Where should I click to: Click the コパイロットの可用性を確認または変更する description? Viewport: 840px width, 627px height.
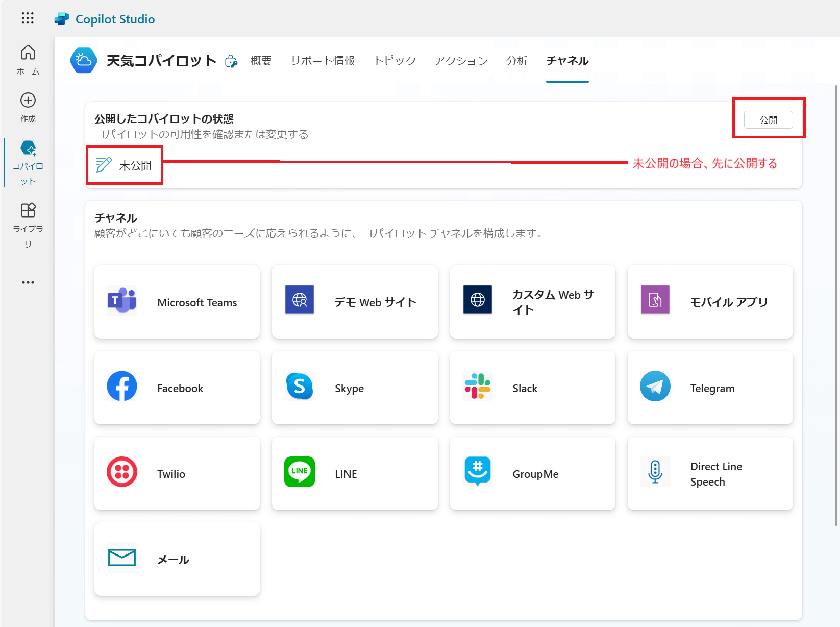point(202,134)
